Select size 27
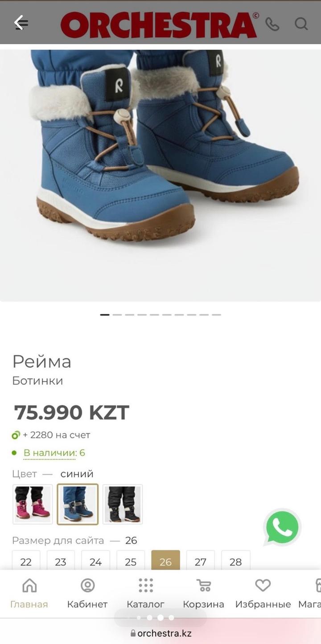 [x=201, y=561]
